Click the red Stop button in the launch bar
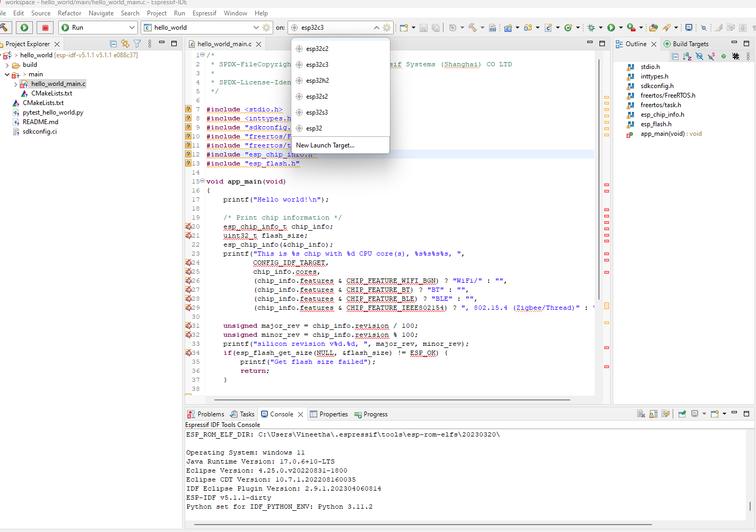756x532 pixels. (x=45, y=28)
